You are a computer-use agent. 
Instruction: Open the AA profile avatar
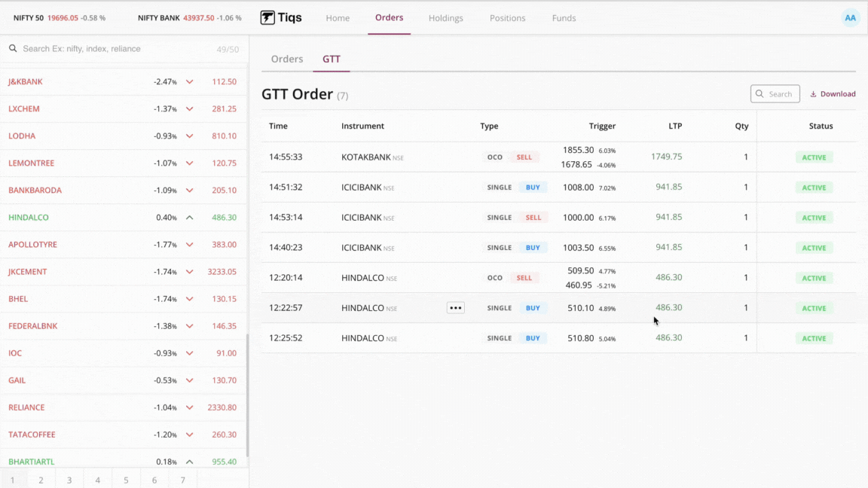[x=850, y=18]
